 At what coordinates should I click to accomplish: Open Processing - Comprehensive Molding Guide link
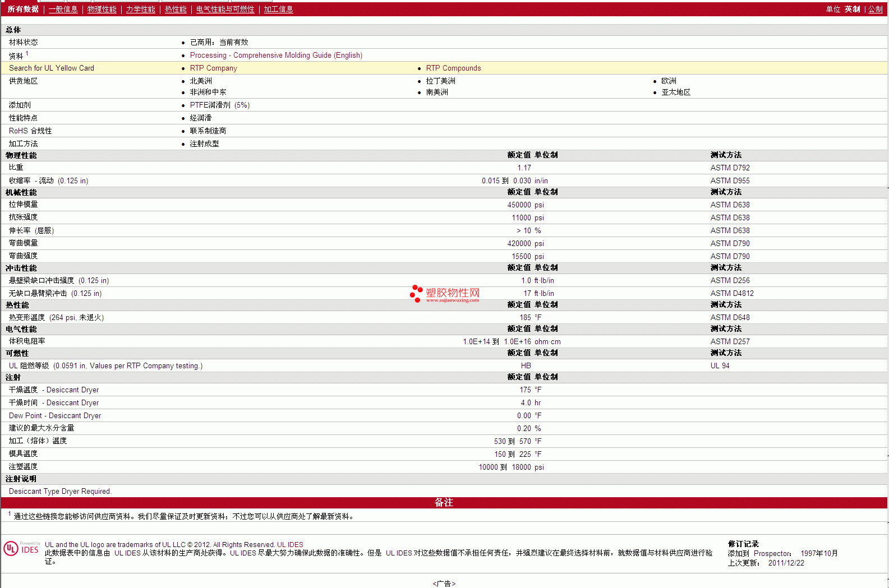(x=276, y=55)
